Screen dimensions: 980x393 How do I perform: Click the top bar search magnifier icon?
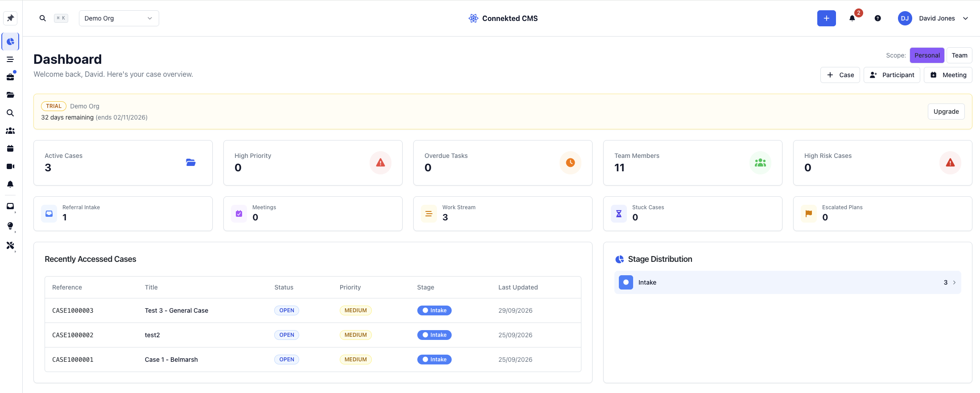pos(43,18)
